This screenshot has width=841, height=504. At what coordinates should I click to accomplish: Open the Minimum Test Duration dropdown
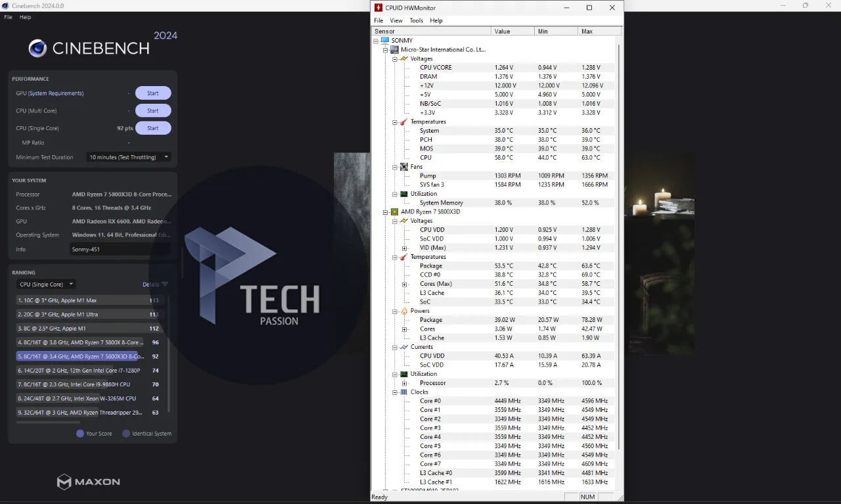[x=129, y=157]
